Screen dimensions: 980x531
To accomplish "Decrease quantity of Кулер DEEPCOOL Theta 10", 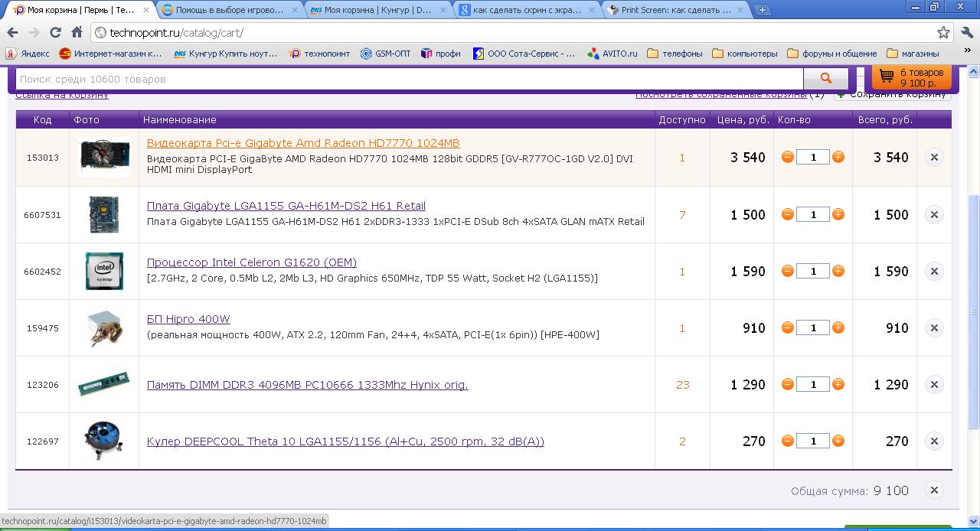I will tap(787, 441).
